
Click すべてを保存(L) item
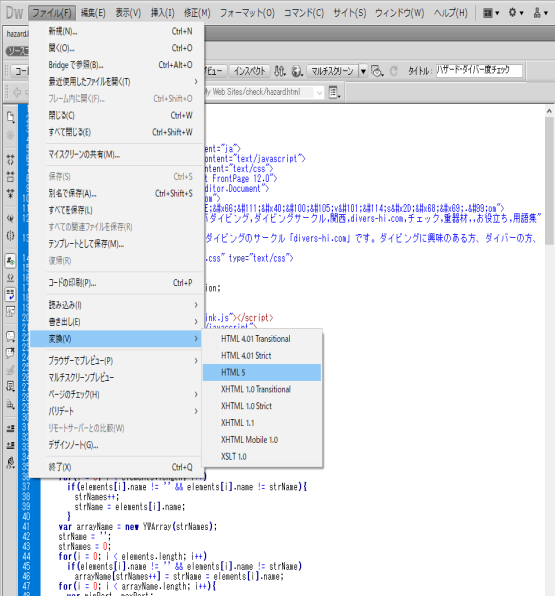click(117, 210)
